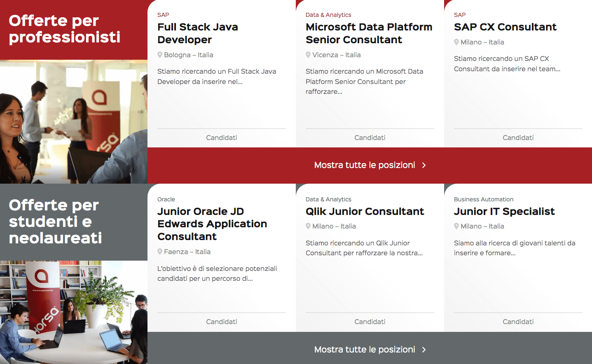Click SAP category label above SAP CX Consultant
The height and width of the screenshot is (364, 592).
(460, 15)
